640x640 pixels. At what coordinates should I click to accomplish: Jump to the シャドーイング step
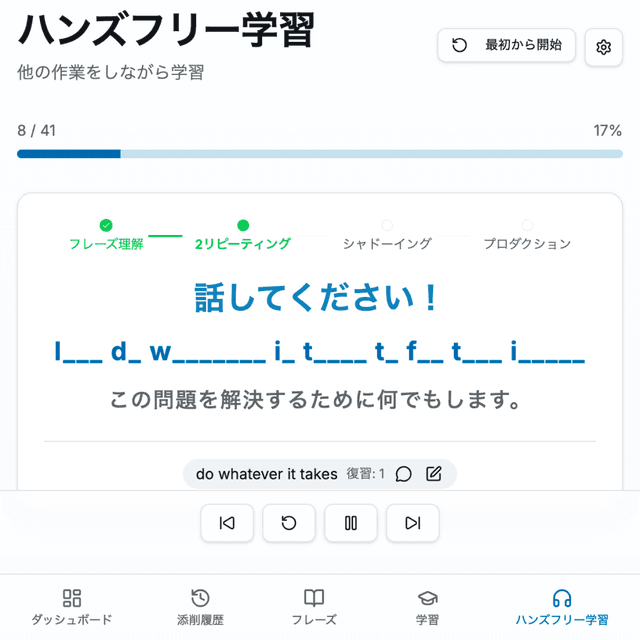tap(387, 235)
